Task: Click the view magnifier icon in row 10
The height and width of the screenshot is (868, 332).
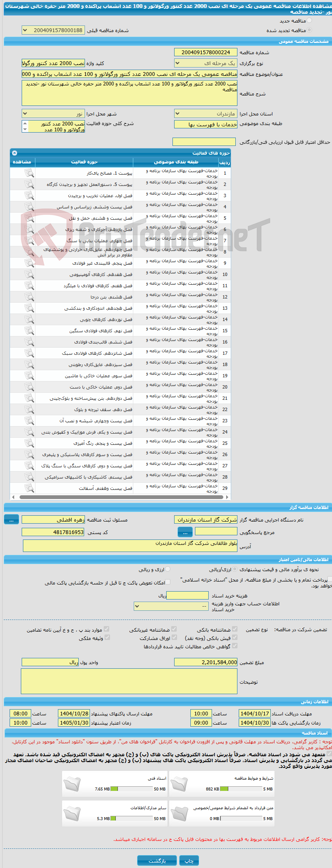Action: 29,274
